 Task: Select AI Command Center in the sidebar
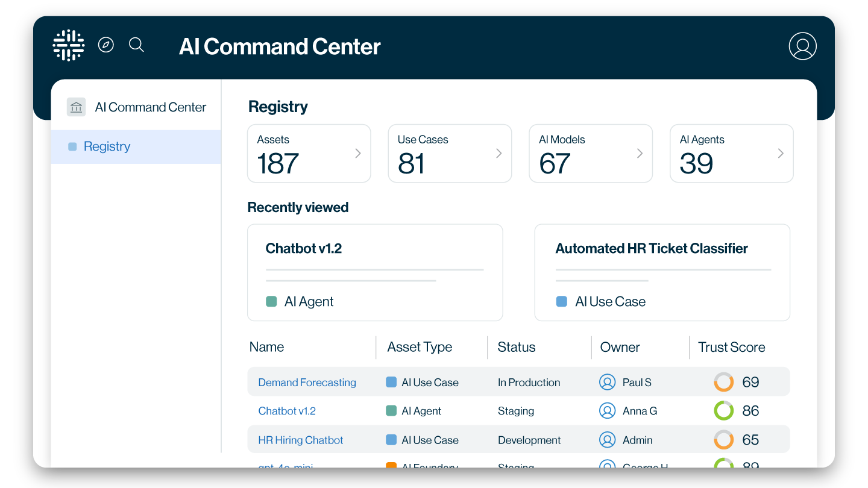coord(150,107)
